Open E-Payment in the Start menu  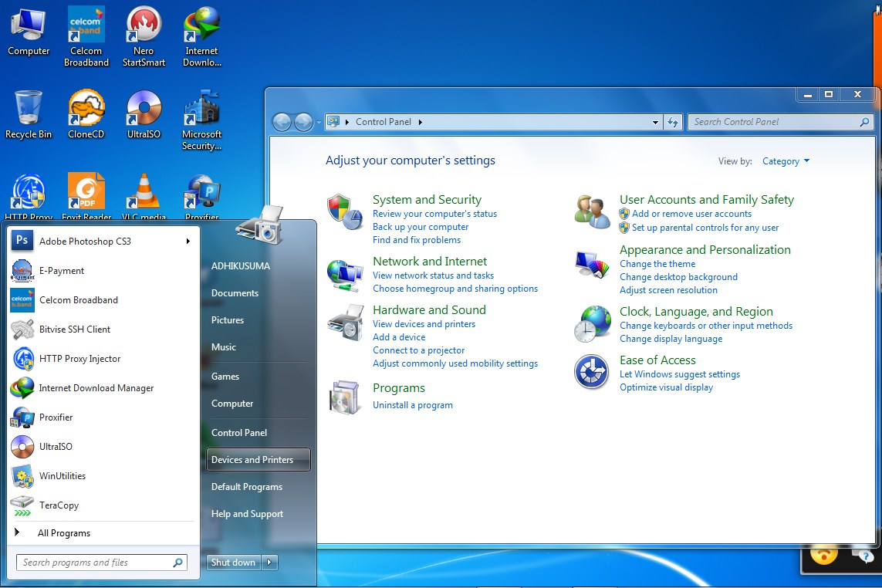pos(103,271)
